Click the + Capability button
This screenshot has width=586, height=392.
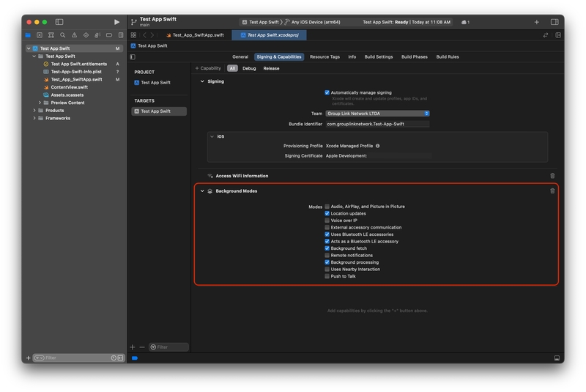point(208,68)
